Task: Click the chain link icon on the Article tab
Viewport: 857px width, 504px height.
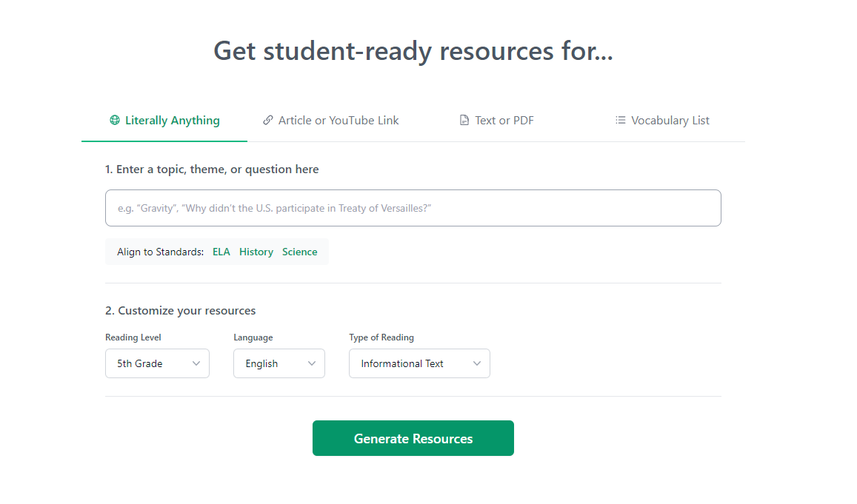Action: (268, 120)
